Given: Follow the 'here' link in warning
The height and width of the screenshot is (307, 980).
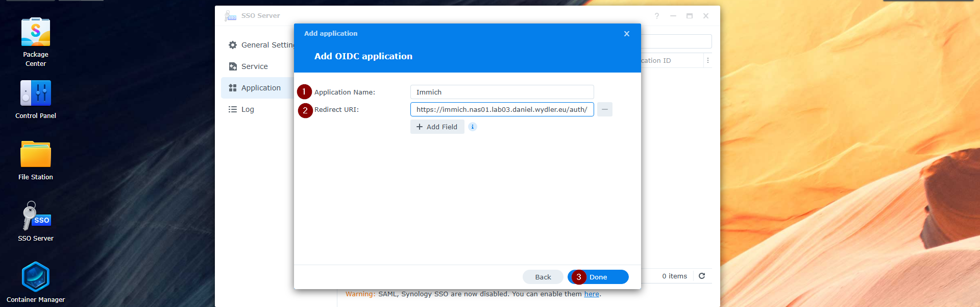Looking at the screenshot, I should point(592,294).
